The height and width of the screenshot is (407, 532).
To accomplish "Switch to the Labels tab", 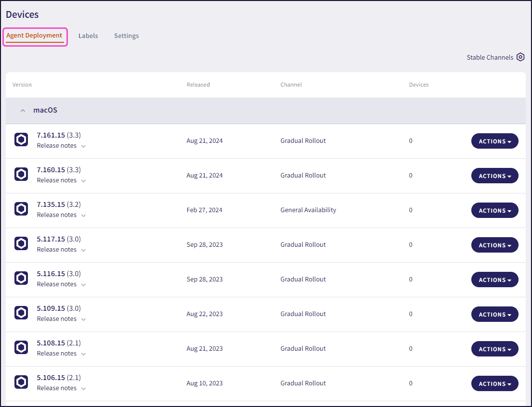I will pyautogui.click(x=88, y=36).
